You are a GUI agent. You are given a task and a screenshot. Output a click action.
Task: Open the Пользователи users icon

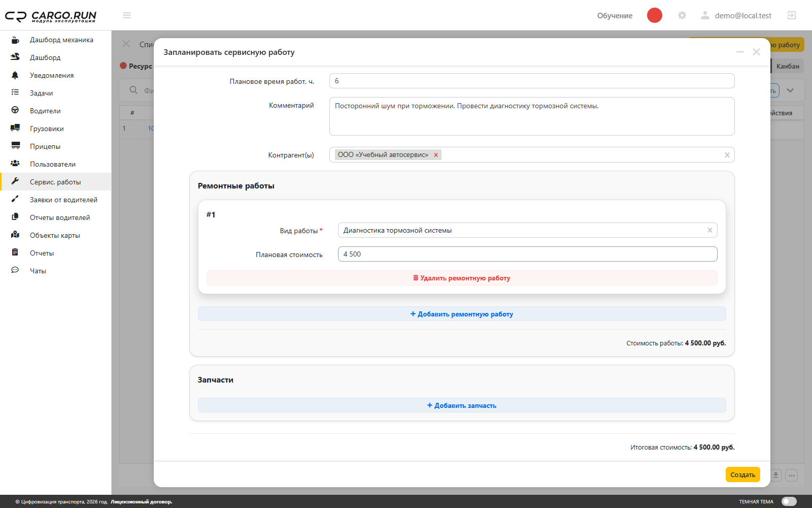coord(15,164)
